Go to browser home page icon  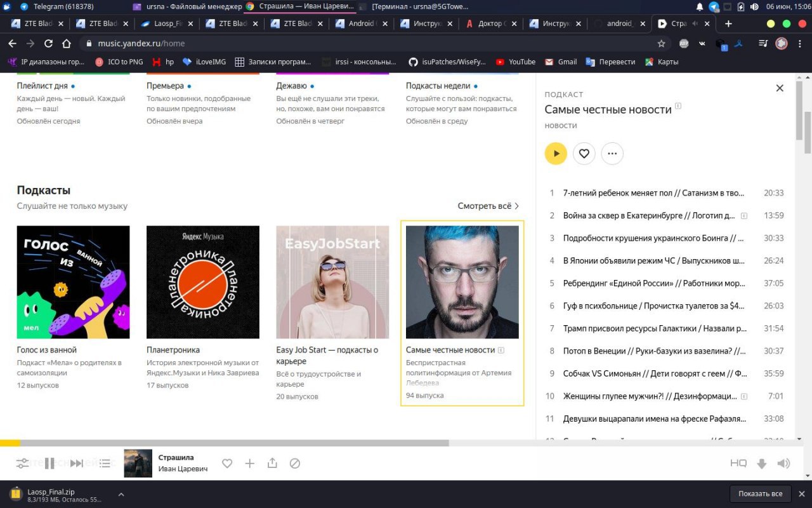(67, 44)
